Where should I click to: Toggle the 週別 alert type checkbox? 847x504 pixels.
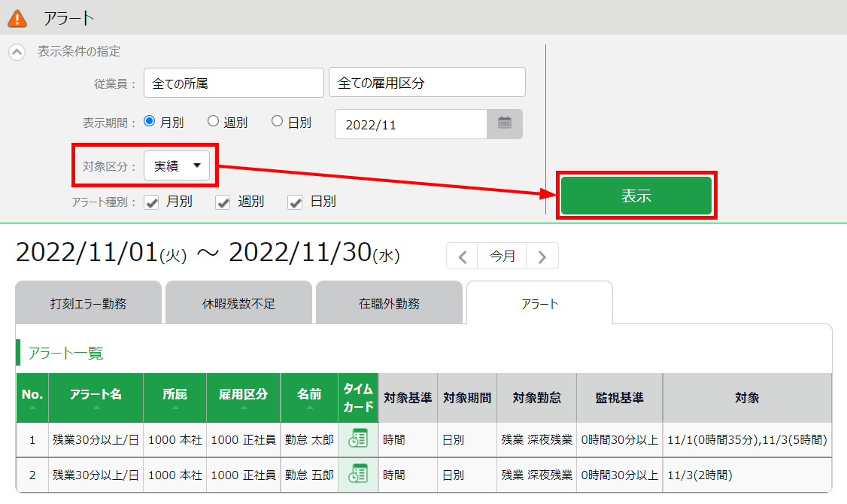223,202
